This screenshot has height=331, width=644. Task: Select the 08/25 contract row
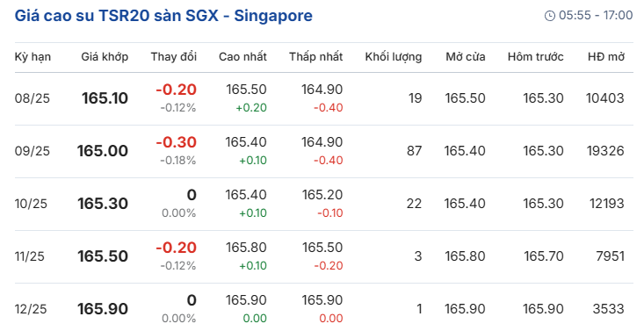(x=324, y=98)
